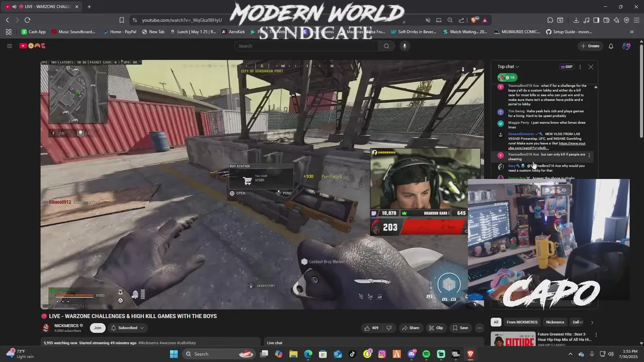Viewport: 644px width, 362px height.
Task: Open the 0XP chat points badge
Action: pyautogui.click(x=567, y=67)
